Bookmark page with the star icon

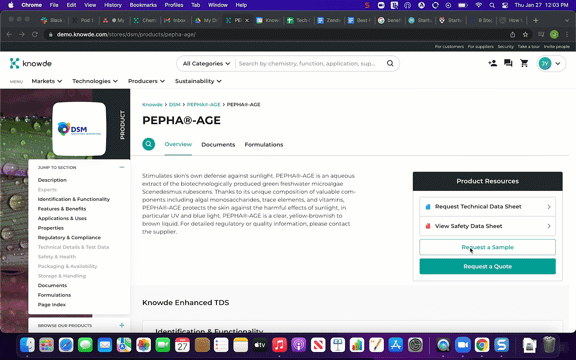point(525,35)
